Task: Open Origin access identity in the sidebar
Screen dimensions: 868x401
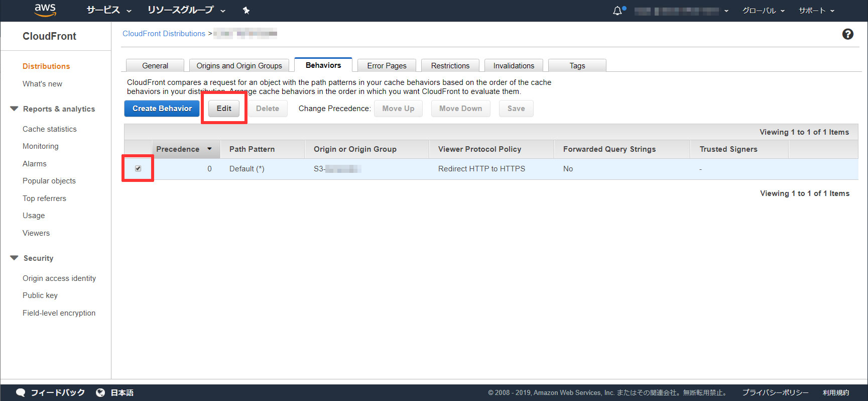Action: (x=59, y=278)
